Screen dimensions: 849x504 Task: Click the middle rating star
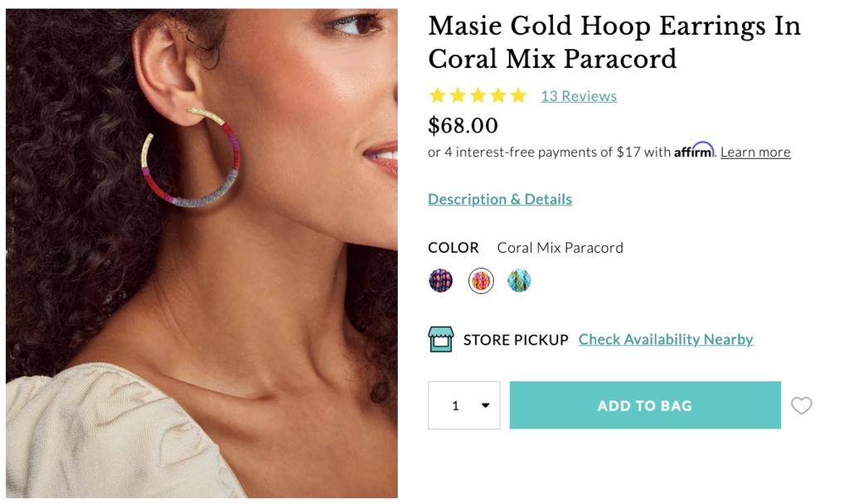pyautogui.click(x=478, y=96)
